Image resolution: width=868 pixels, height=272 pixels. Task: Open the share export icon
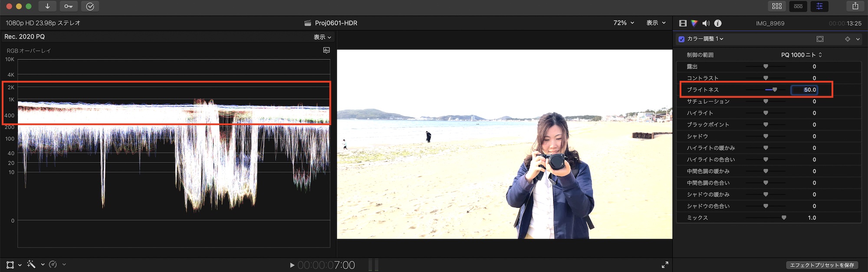pyautogui.click(x=855, y=6)
